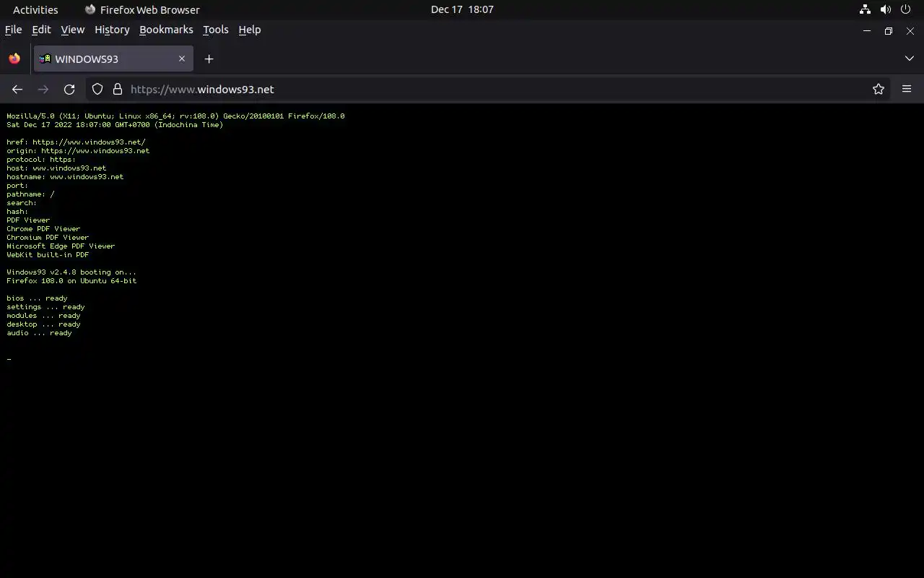Minimize the Firefox window
The image size is (924, 578).
(x=867, y=31)
